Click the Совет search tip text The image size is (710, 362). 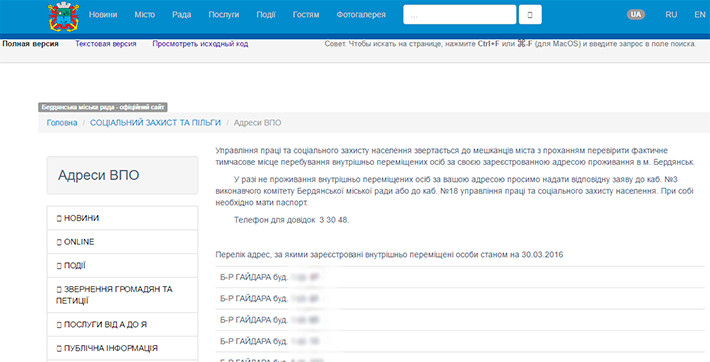click(x=510, y=44)
